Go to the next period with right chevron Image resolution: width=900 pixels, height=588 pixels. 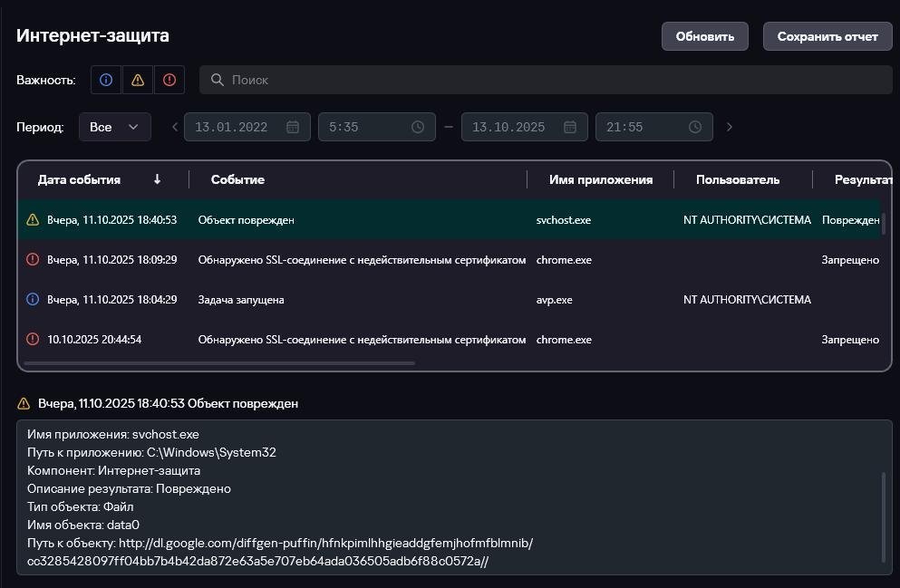[x=730, y=127]
